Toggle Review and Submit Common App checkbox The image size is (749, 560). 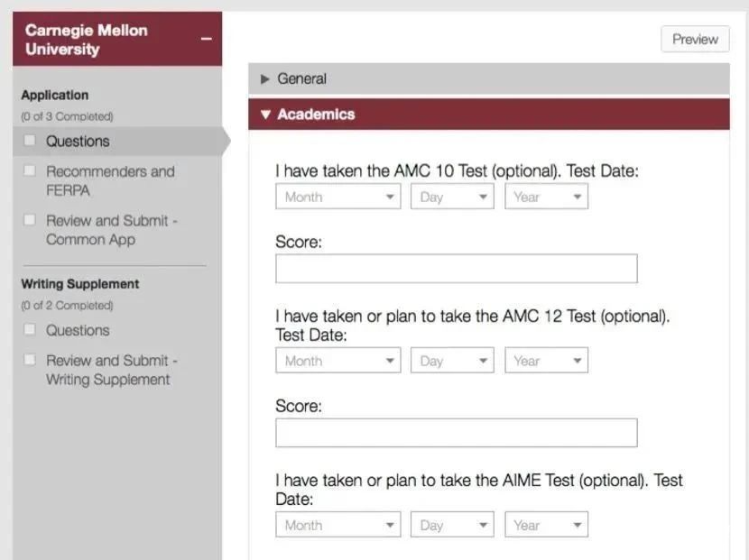(x=30, y=220)
